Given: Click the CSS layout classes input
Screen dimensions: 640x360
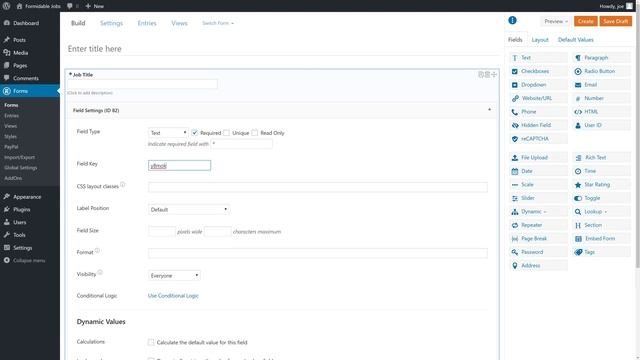Looking at the screenshot, I should (318, 187).
